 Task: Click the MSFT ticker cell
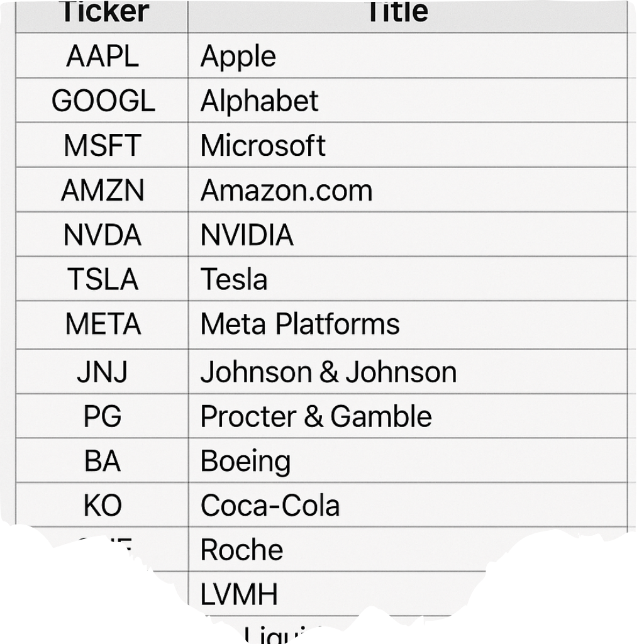(x=103, y=146)
